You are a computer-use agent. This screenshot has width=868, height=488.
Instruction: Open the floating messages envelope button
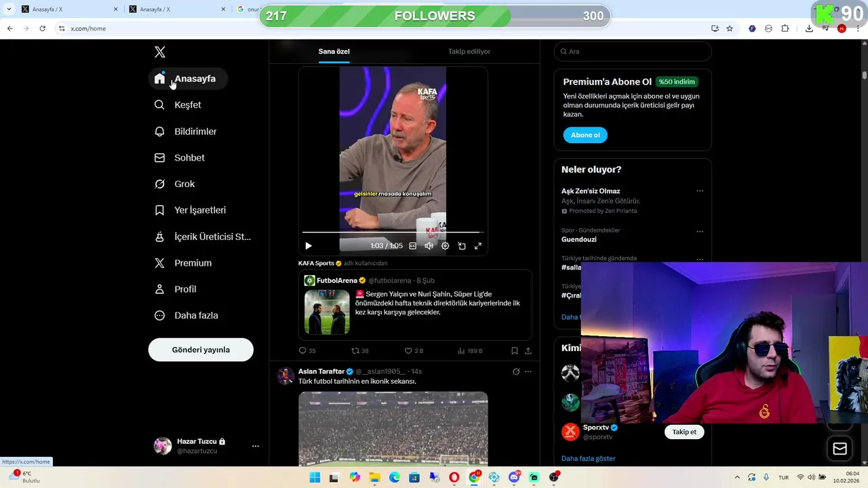(x=840, y=449)
